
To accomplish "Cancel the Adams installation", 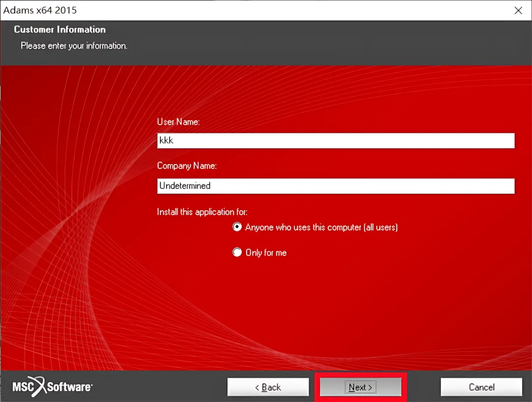I will [481, 387].
